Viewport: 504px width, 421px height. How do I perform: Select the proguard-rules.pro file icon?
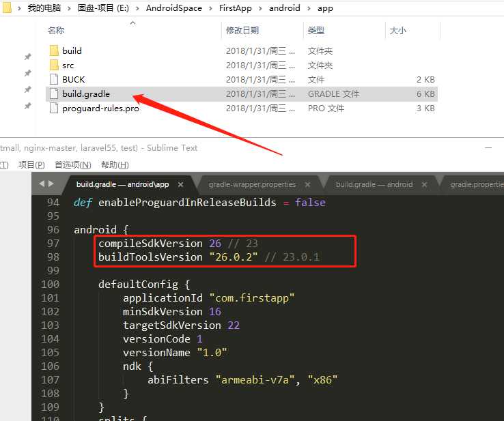(x=54, y=108)
